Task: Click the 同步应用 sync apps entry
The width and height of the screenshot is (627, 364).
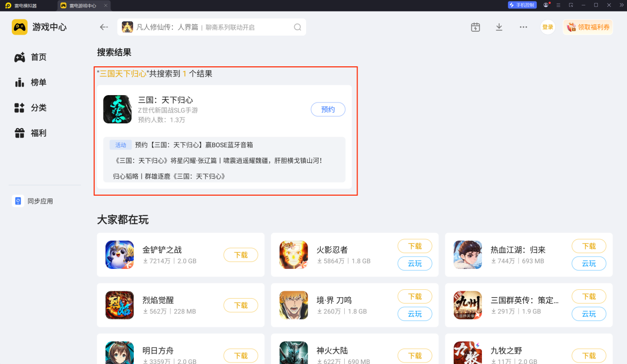Action: tap(33, 201)
